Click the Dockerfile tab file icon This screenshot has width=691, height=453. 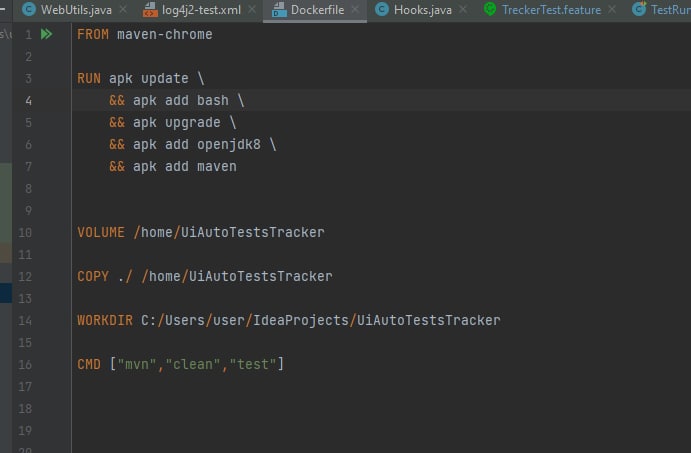279,9
